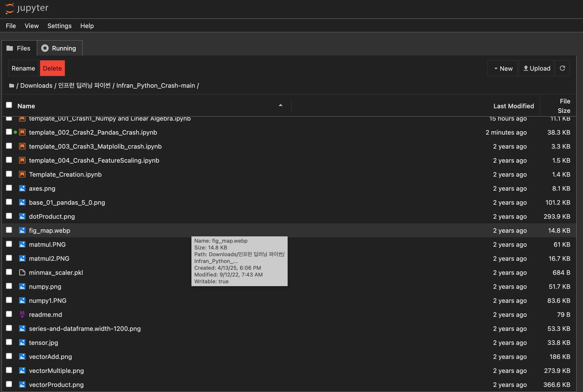Click image icon of tensor.jpg
583x392 pixels.
pyautogui.click(x=22, y=342)
